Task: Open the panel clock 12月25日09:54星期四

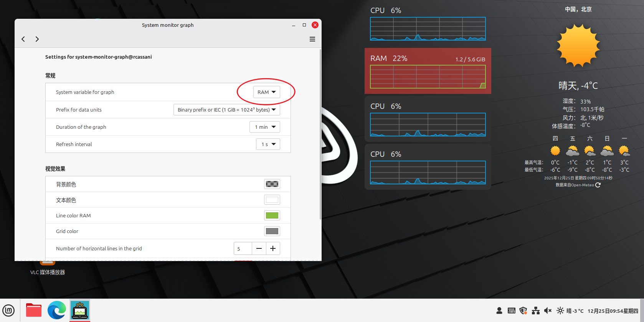Action: point(613,311)
